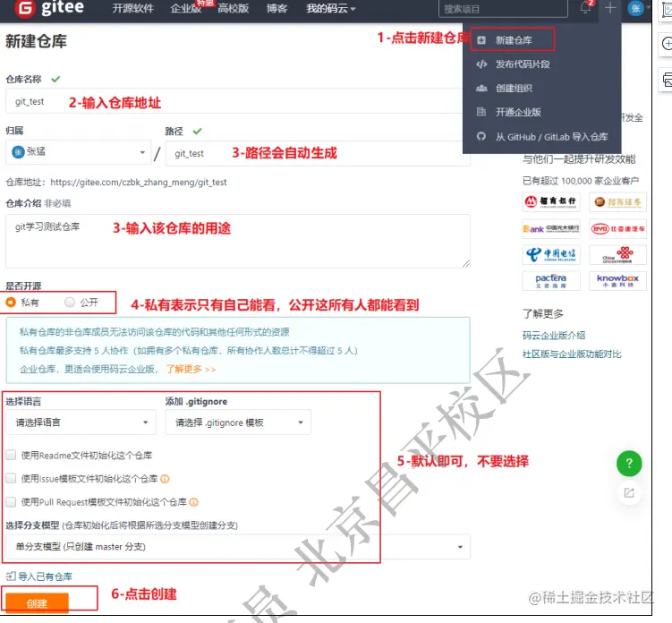Click the BYD 比亚迪汽车 logo
The height and width of the screenshot is (623, 672).
point(617,229)
